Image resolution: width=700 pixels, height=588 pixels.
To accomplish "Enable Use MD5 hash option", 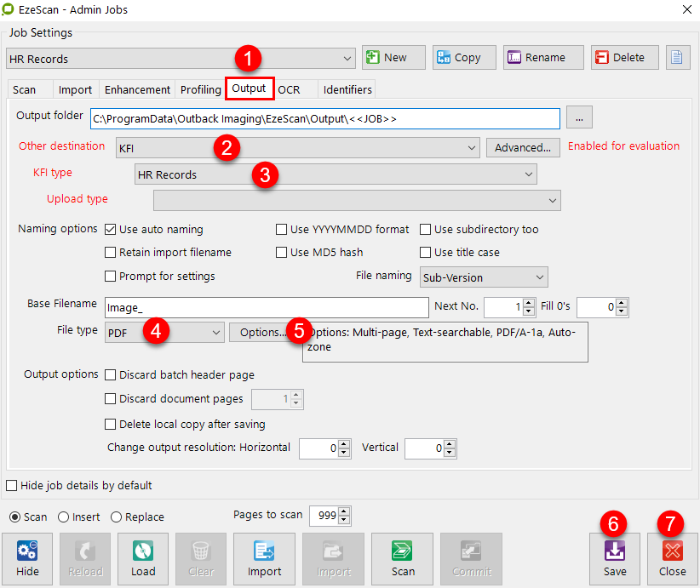I will (x=281, y=253).
